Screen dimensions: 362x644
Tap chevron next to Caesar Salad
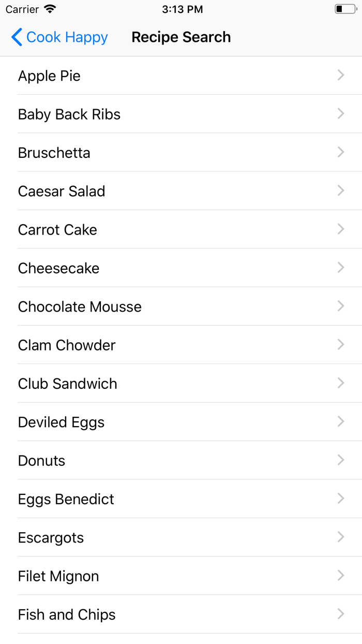click(x=341, y=191)
